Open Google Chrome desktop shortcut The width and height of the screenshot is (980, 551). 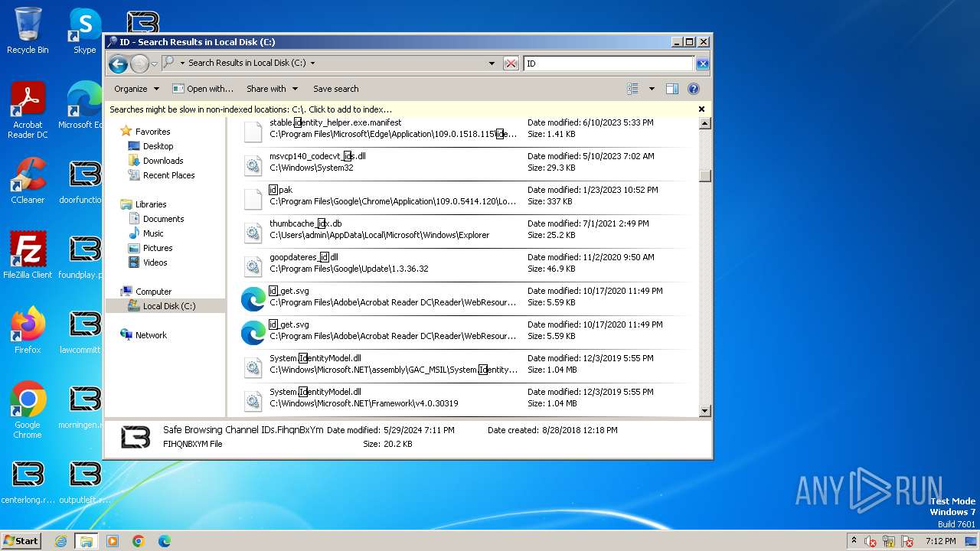tap(28, 410)
